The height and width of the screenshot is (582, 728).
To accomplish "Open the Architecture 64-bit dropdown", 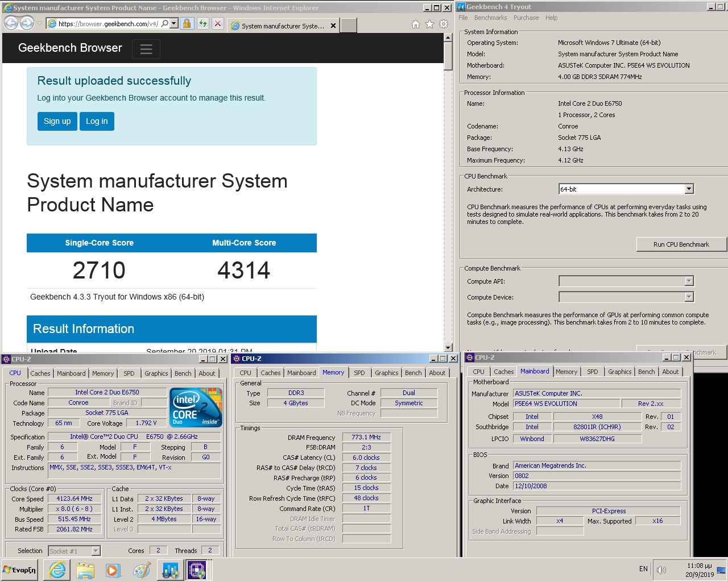I will click(689, 189).
